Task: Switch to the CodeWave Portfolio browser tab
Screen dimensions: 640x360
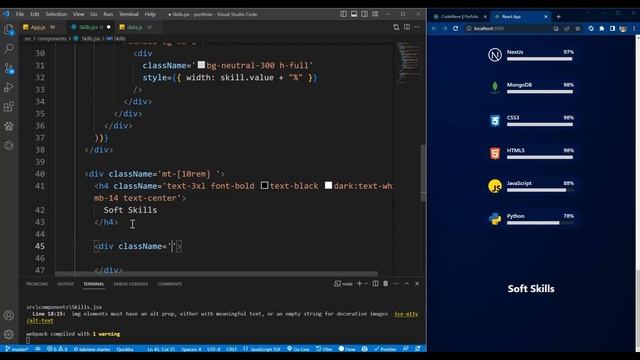Action: pos(460,17)
